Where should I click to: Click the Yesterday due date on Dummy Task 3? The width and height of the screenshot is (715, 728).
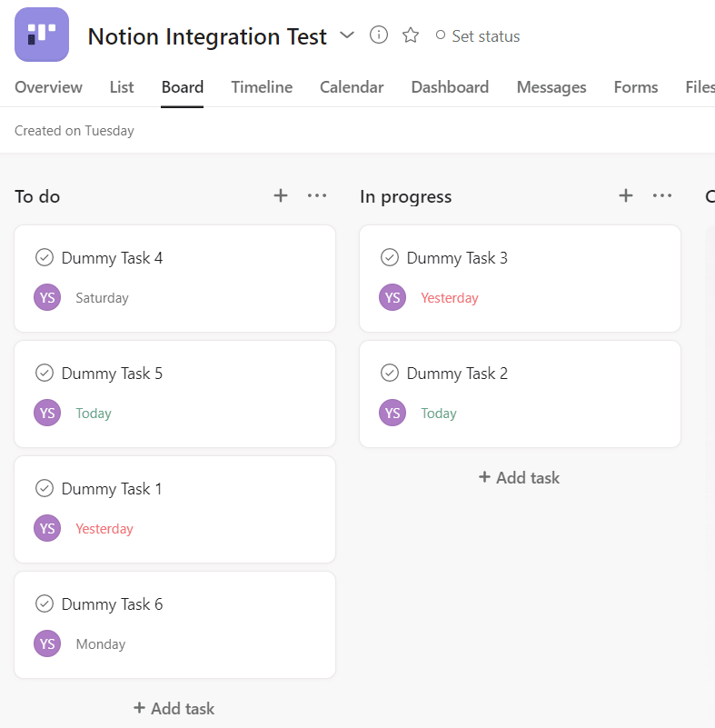(450, 298)
